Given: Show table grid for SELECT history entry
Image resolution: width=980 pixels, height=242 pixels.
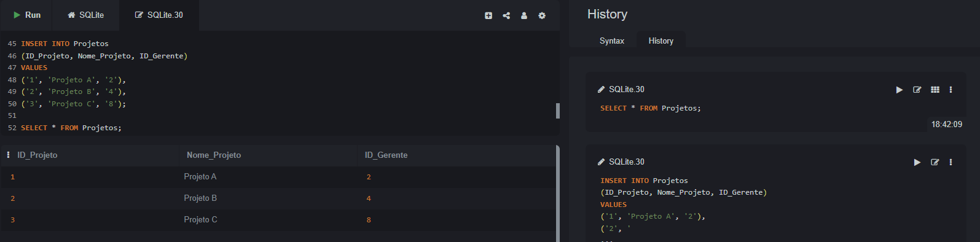Looking at the screenshot, I should coord(935,90).
